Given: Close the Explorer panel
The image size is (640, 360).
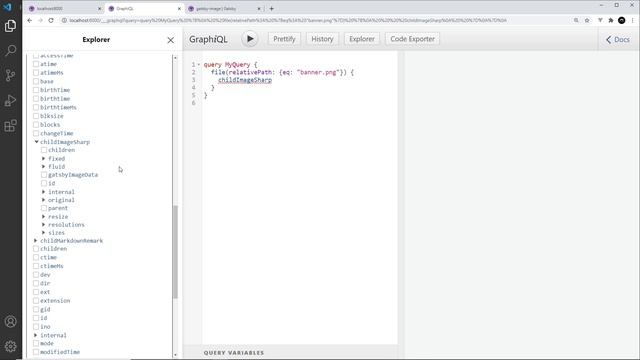Looking at the screenshot, I should 171,40.
